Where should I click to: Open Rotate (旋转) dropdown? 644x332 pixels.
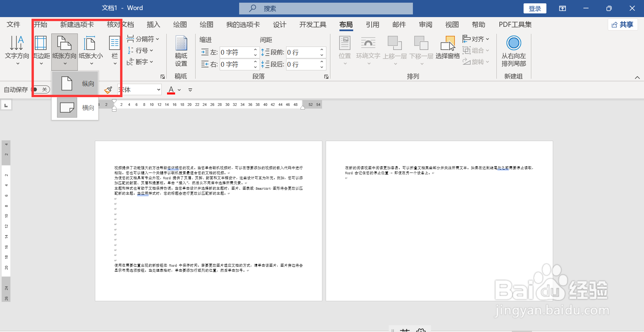tap(476, 62)
